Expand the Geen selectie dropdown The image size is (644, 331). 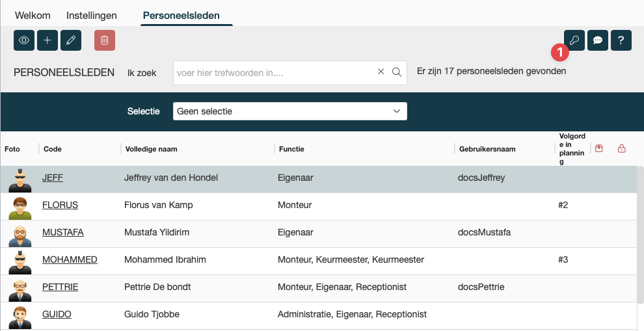290,111
